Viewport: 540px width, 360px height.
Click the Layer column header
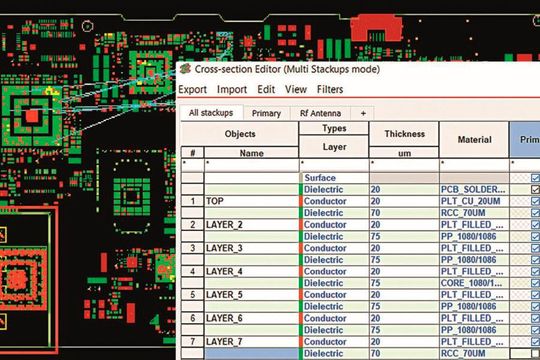(334, 147)
